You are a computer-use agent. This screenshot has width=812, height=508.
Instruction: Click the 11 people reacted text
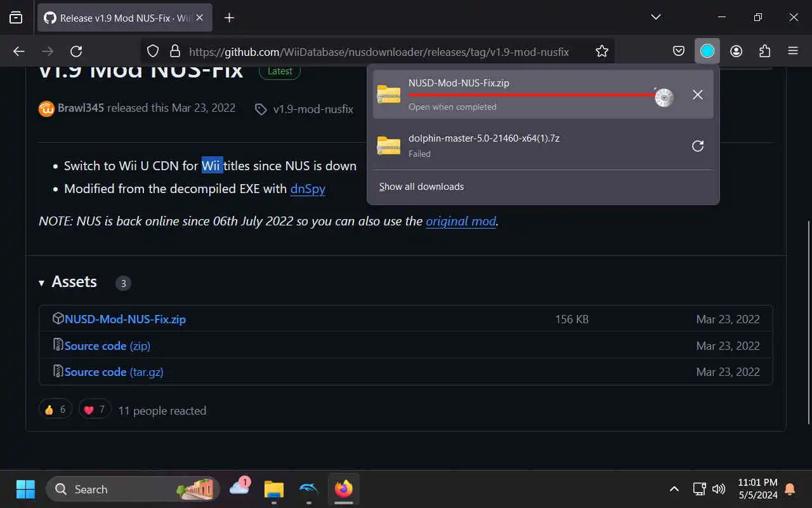tap(162, 411)
